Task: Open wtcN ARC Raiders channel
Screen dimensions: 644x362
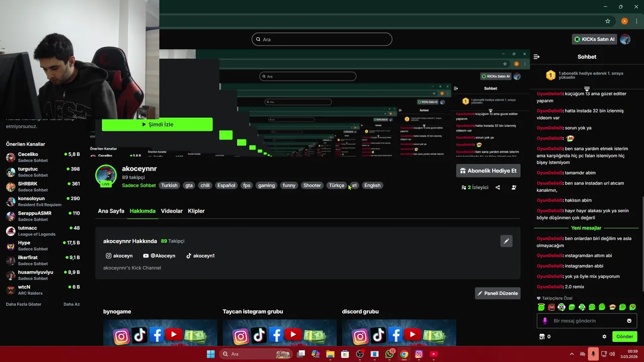Action: point(43,290)
